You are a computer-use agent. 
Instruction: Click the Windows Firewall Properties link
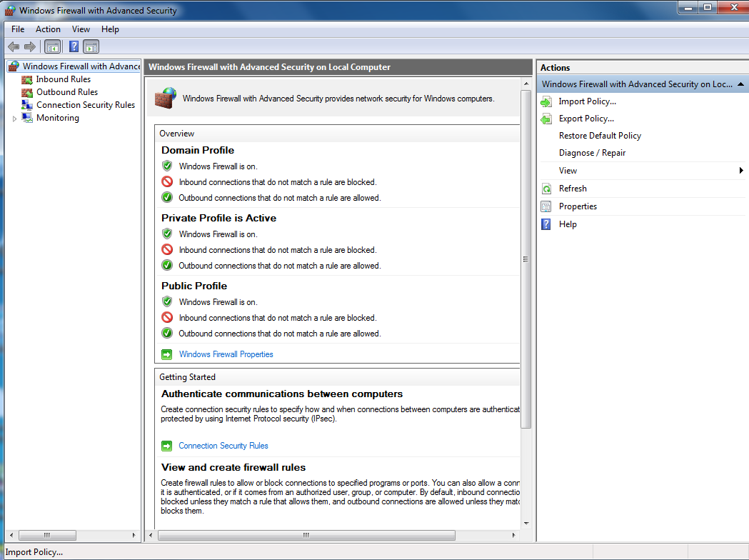[x=226, y=354]
